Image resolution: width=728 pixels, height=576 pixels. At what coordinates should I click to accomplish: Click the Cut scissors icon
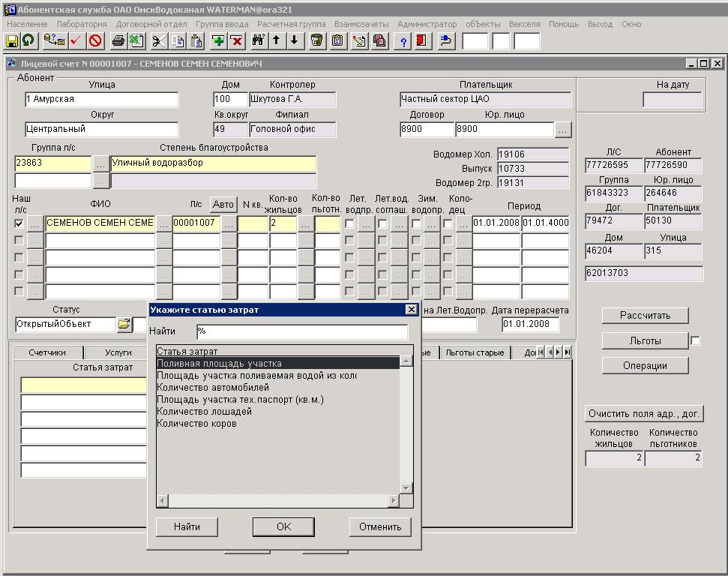(159, 40)
